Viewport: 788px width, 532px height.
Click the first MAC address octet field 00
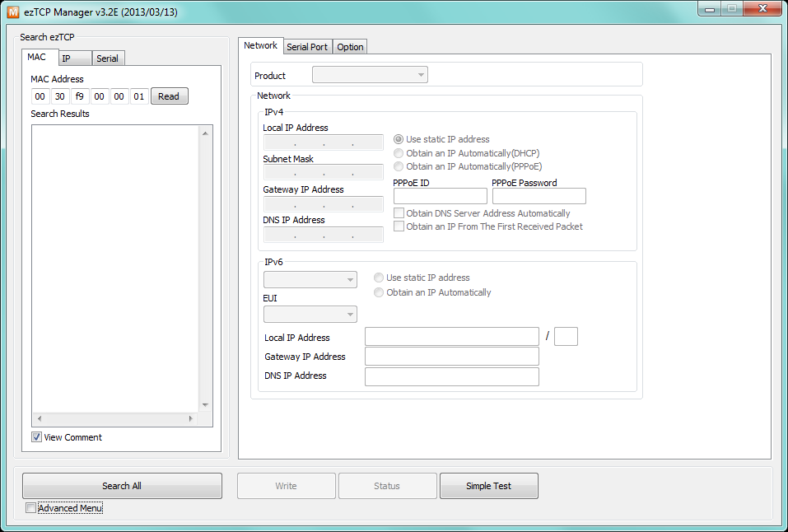click(40, 96)
